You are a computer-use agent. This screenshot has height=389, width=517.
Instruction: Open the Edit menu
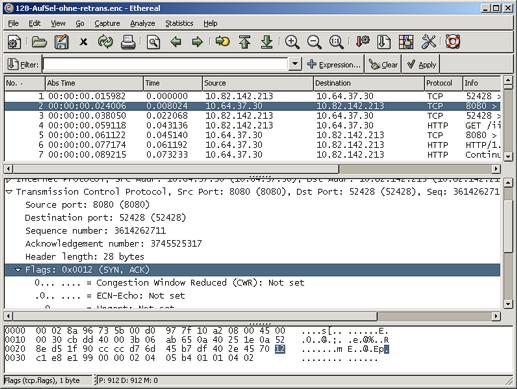pyautogui.click(x=34, y=23)
